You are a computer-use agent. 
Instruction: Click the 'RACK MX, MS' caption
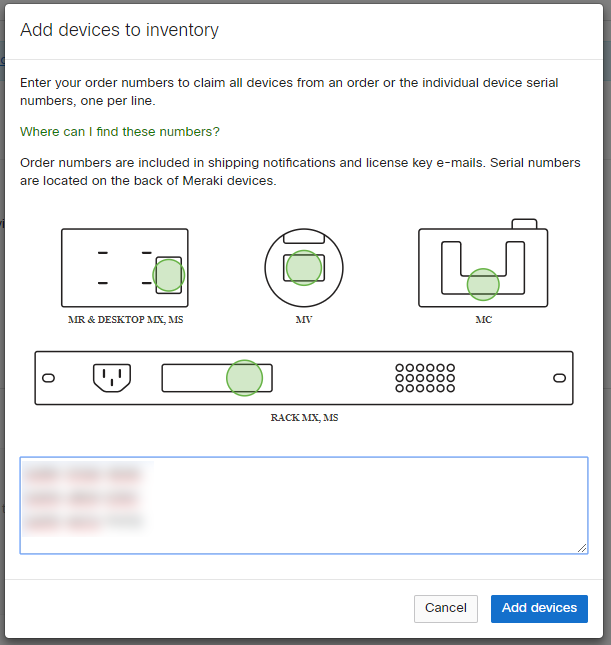[x=304, y=417]
